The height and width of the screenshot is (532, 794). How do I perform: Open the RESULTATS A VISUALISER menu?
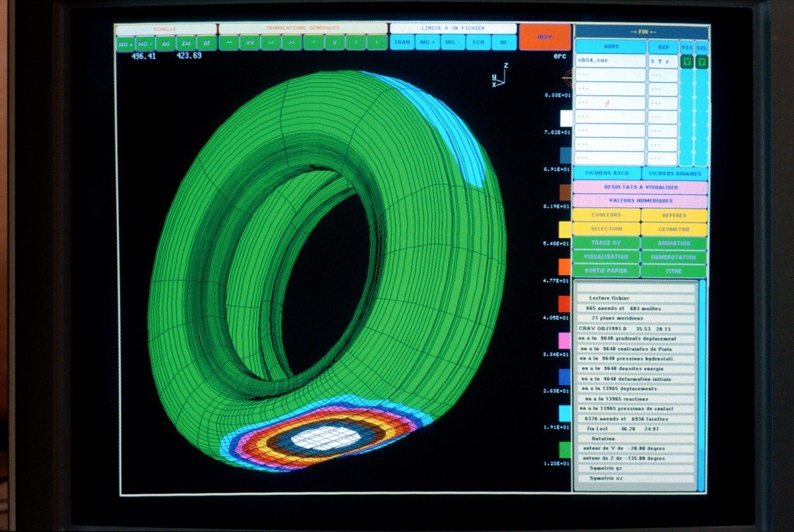coord(640,187)
